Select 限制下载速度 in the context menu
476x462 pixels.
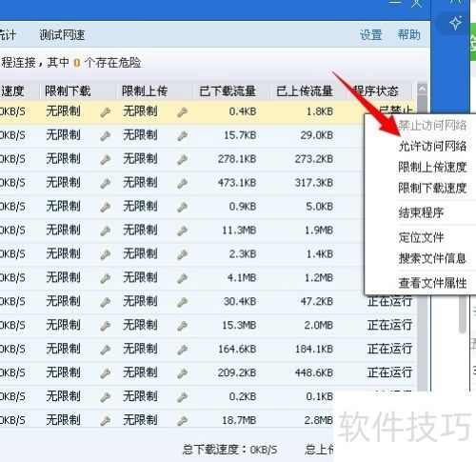432,188
